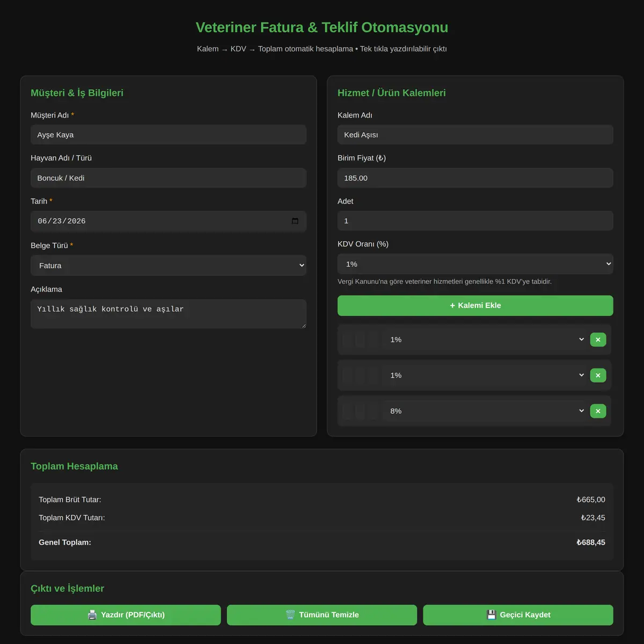644x644 pixels.
Task: Click the "Toplam Hesaplama" heading
Action: 75,466
